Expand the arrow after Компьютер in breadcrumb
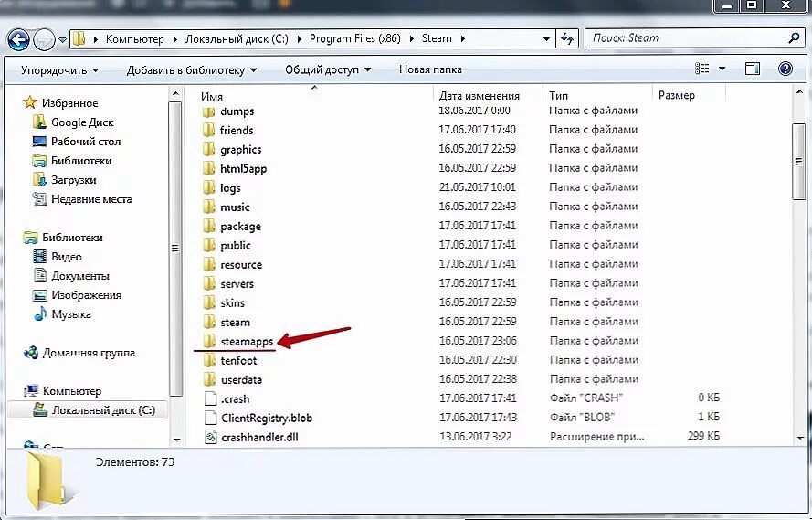The image size is (812, 520). 174,39
